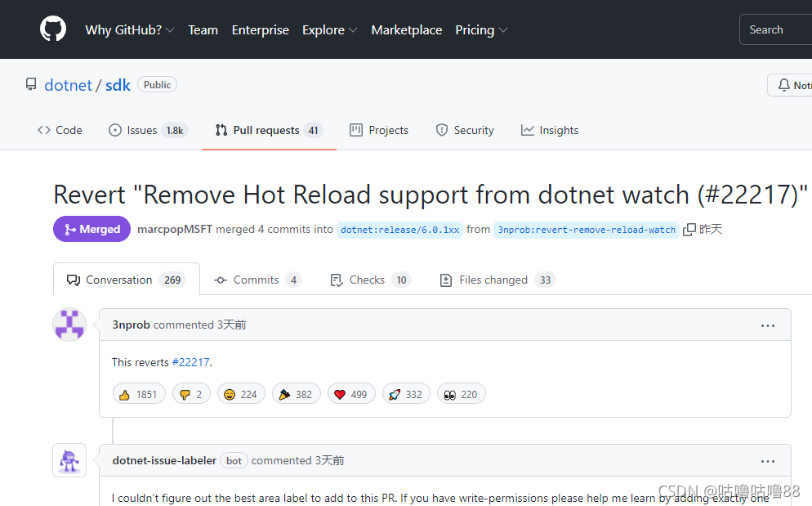Switch to the Code tab
The height and width of the screenshot is (506, 812).
[x=60, y=130]
